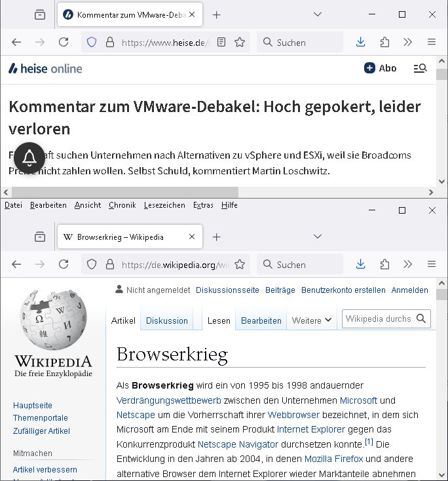Open tracking protection shield on wikipedia.org
Viewport: 448px width, 481px height.
pyautogui.click(x=92, y=264)
